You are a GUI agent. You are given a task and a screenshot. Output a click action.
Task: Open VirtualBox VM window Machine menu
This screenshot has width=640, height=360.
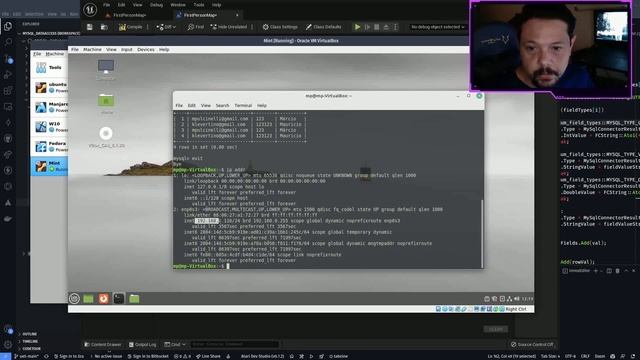click(x=92, y=49)
